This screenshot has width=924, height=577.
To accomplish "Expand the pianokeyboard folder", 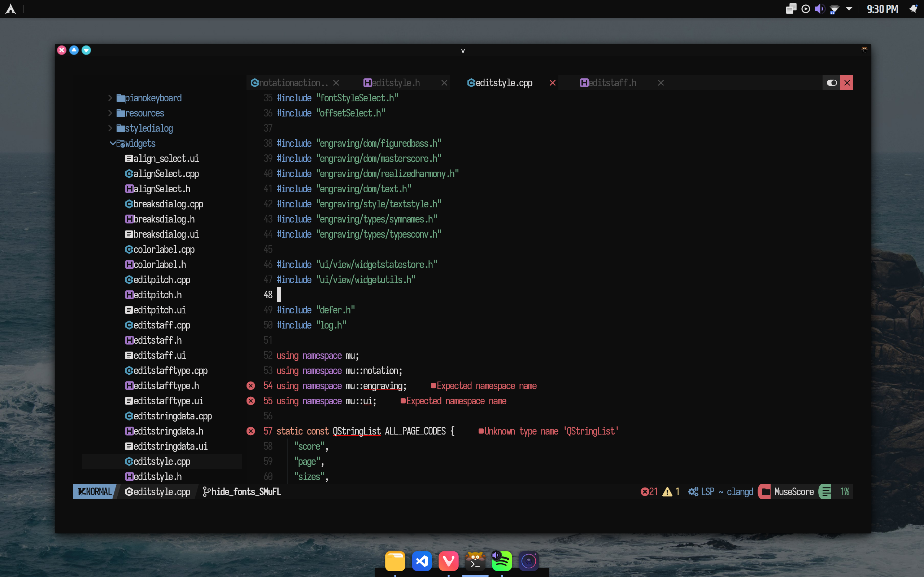I will click(110, 98).
